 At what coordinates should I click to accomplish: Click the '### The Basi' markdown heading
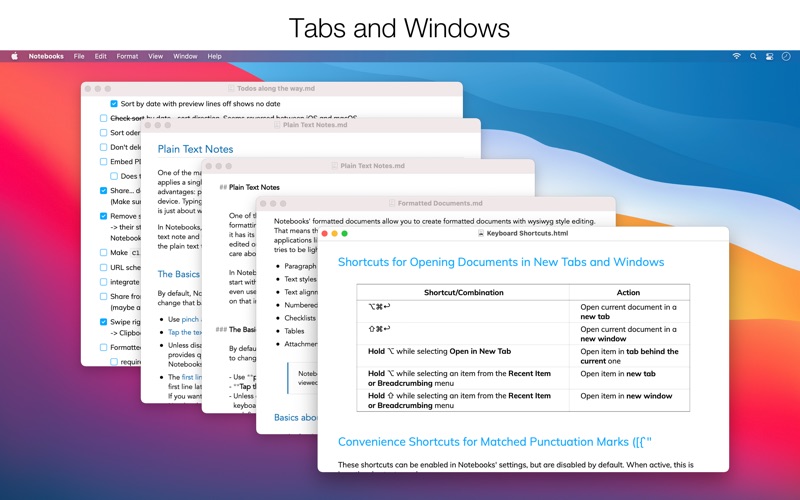pyautogui.click(x=236, y=330)
